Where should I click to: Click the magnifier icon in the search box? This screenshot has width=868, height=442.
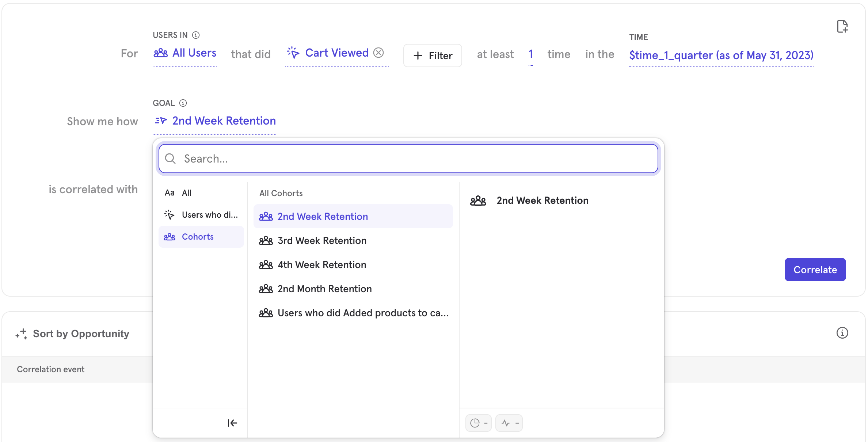[170, 159]
